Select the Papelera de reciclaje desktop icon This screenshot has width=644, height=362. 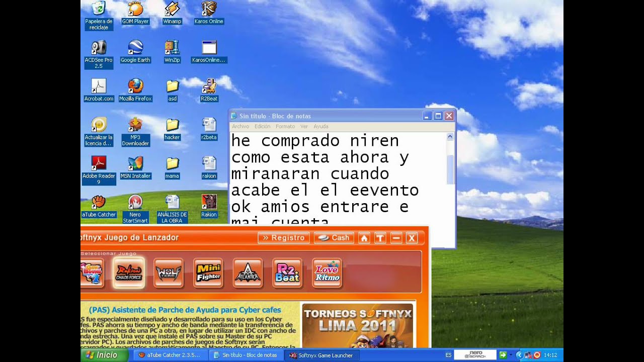pyautogui.click(x=99, y=16)
